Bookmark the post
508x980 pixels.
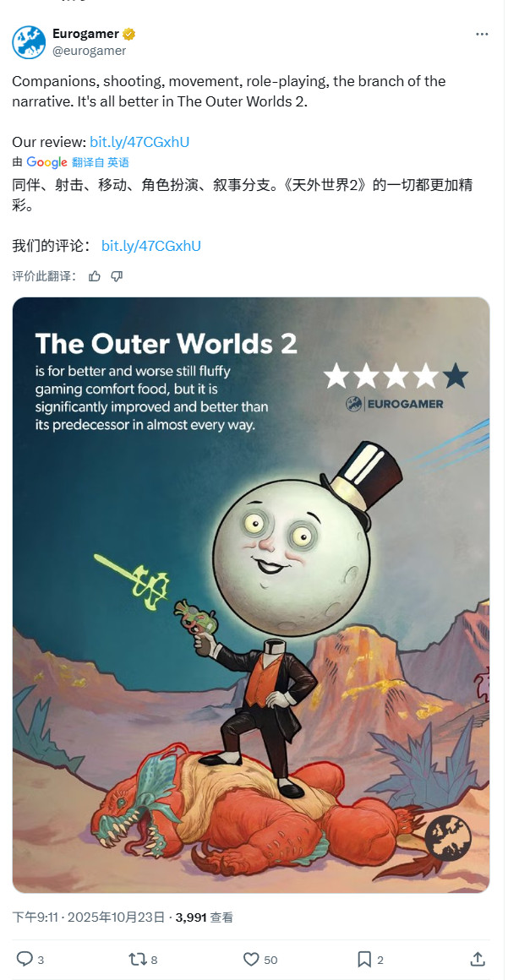[364, 959]
